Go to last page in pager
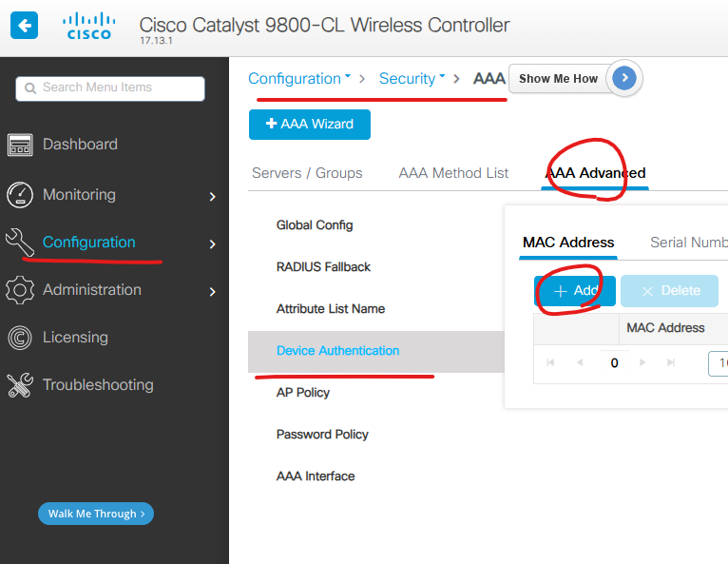Screen dimensions: 728x564 pyautogui.click(x=671, y=362)
